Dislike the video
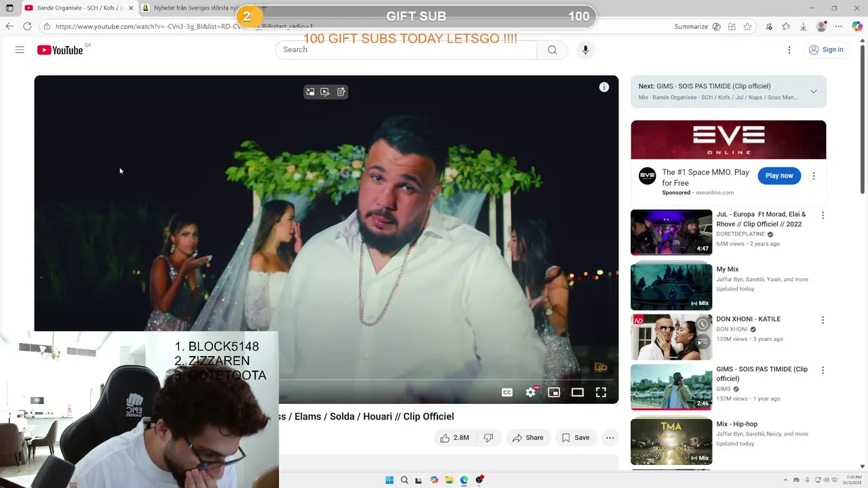868x488 pixels. click(x=488, y=438)
